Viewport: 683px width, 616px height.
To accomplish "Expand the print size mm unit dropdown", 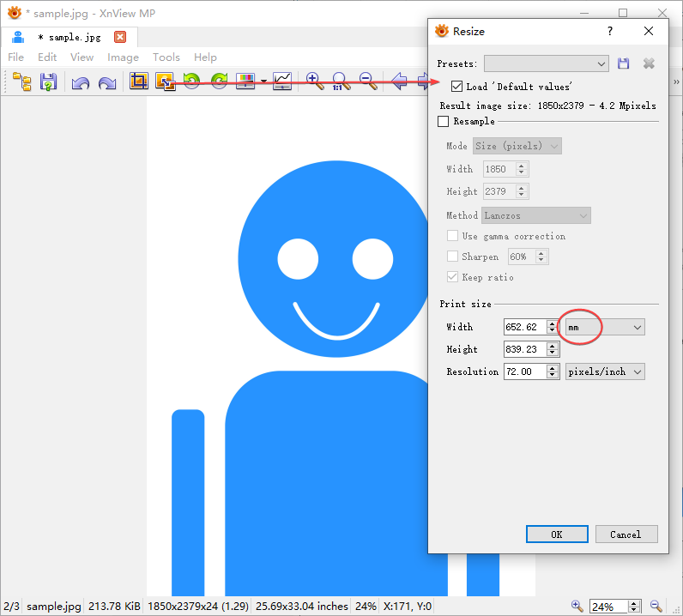I will pyautogui.click(x=603, y=327).
